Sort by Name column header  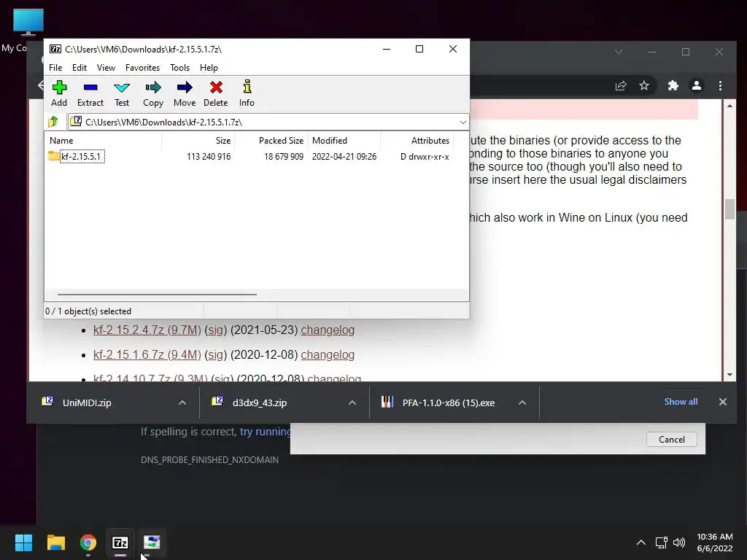pyautogui.click(x=104, y=141)
